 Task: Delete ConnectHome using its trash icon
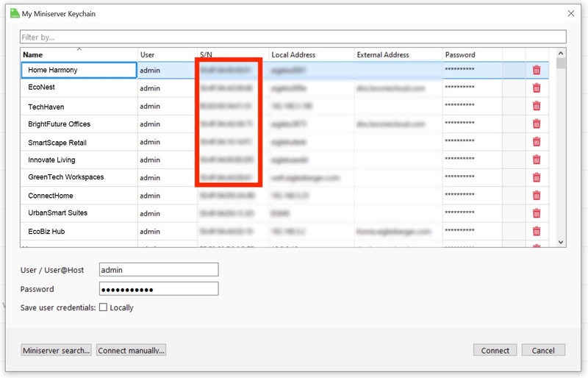click(x=537, y=196)
